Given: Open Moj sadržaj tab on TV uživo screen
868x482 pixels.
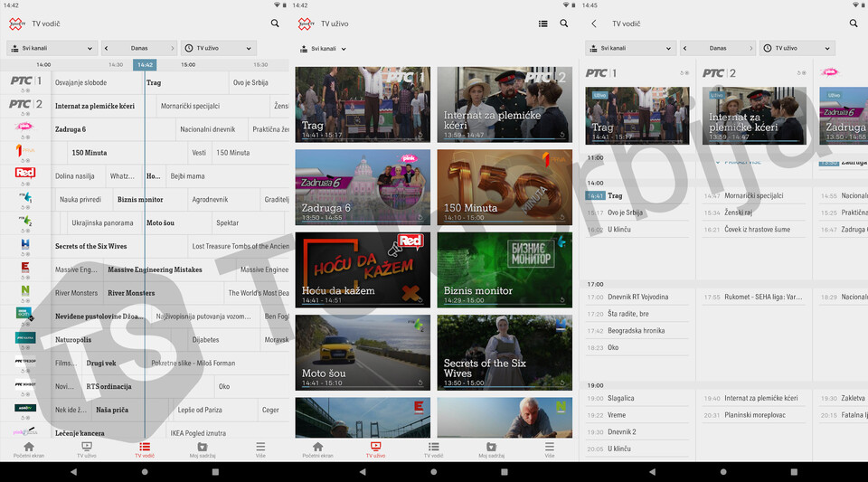Looking at the screenshot, I should point(492,449).
